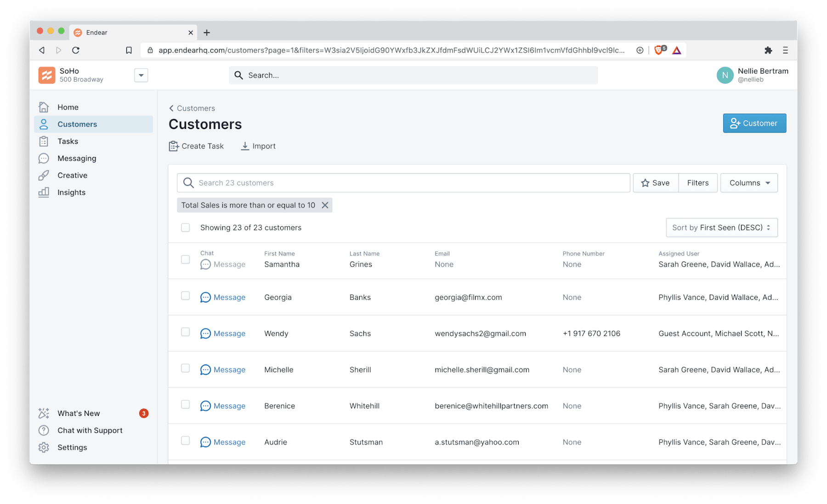
Task: Click the Nellie Bertram avatar icon
Action: tap(725, 75)
